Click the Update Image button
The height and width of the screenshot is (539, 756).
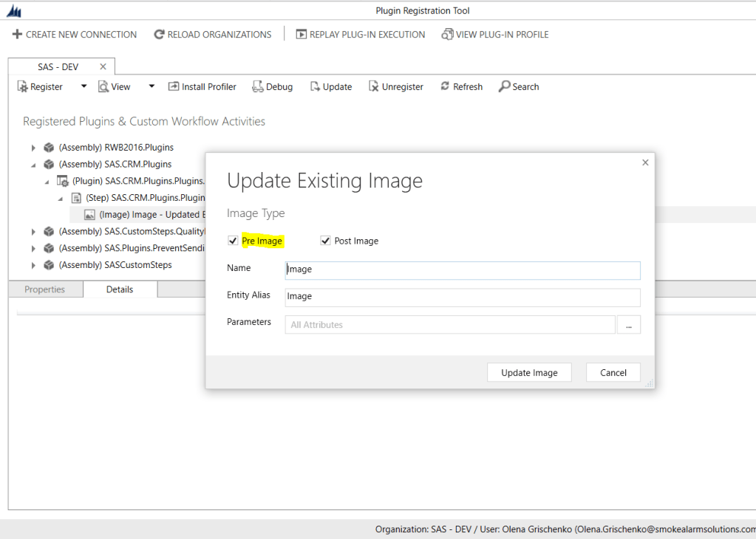[x=529, y=372]
